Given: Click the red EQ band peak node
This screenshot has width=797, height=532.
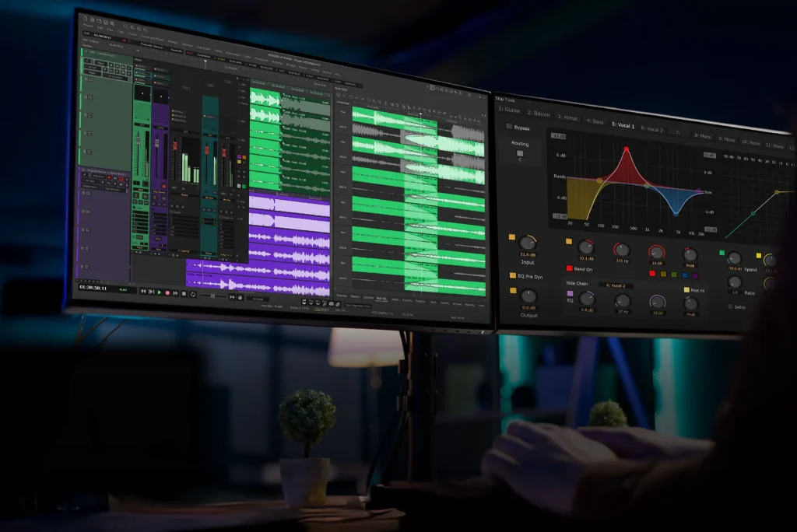Looking at the screenshot, I should point(626,149).
